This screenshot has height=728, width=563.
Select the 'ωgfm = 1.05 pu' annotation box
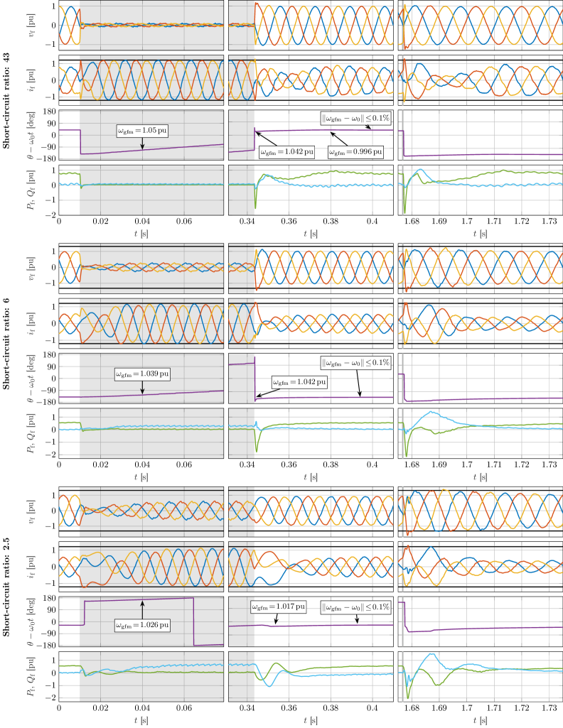coord(142,131)
